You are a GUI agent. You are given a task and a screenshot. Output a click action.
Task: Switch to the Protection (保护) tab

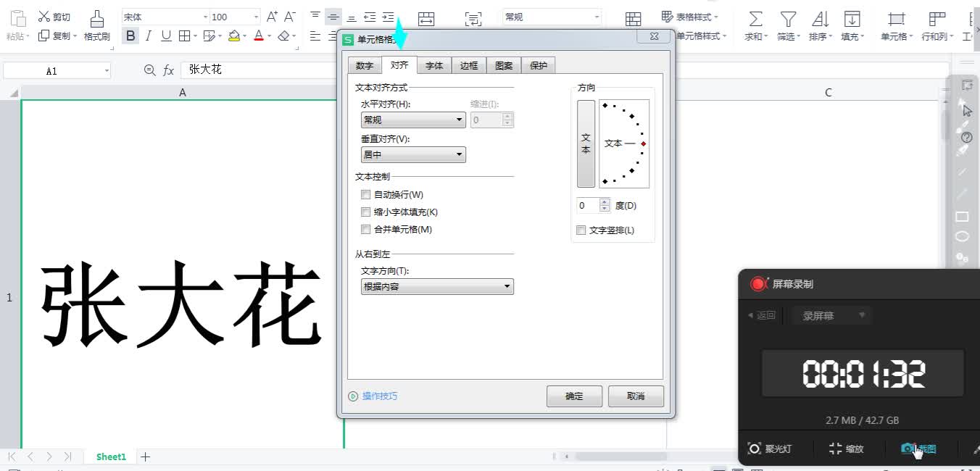(x=539, y=66)
